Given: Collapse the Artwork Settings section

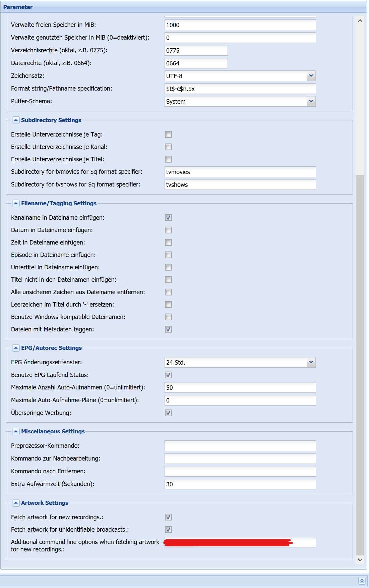Looking at the screenshot, I should tap(16, 503).
